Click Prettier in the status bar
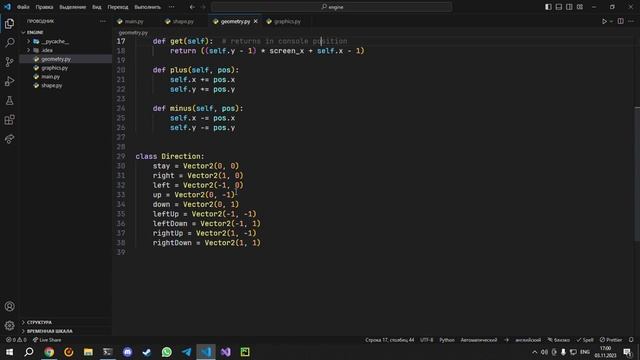The height and width of the screenshot is (360, 640). (x=611, y=340)
